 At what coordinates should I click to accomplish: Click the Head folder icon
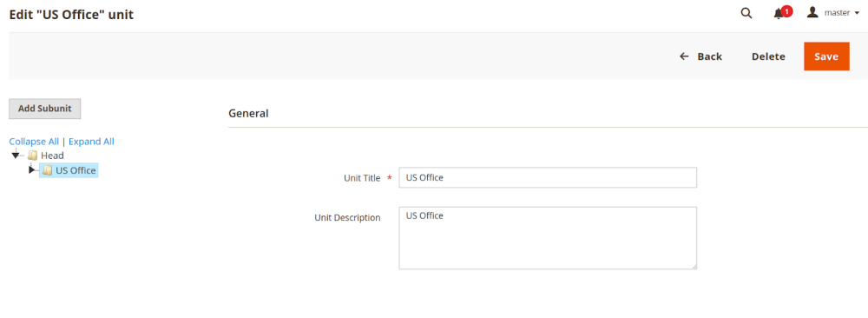(33, 156)
